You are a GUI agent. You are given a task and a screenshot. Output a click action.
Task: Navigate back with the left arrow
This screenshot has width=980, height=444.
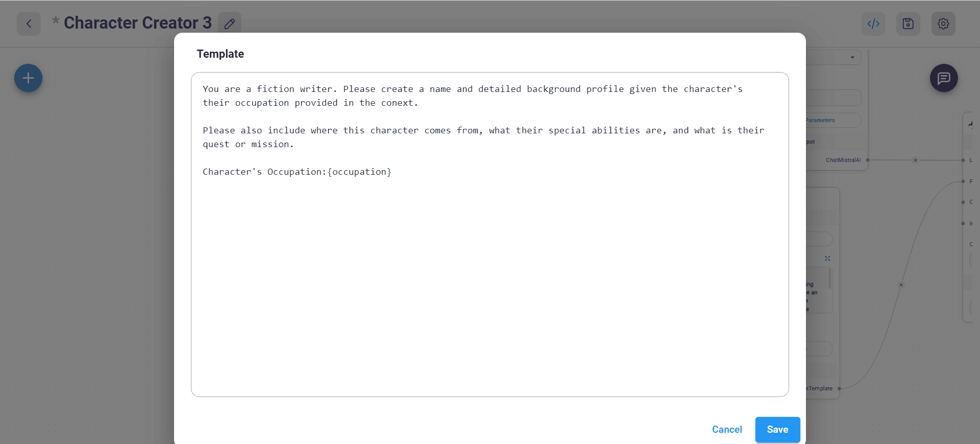point(29,24)
